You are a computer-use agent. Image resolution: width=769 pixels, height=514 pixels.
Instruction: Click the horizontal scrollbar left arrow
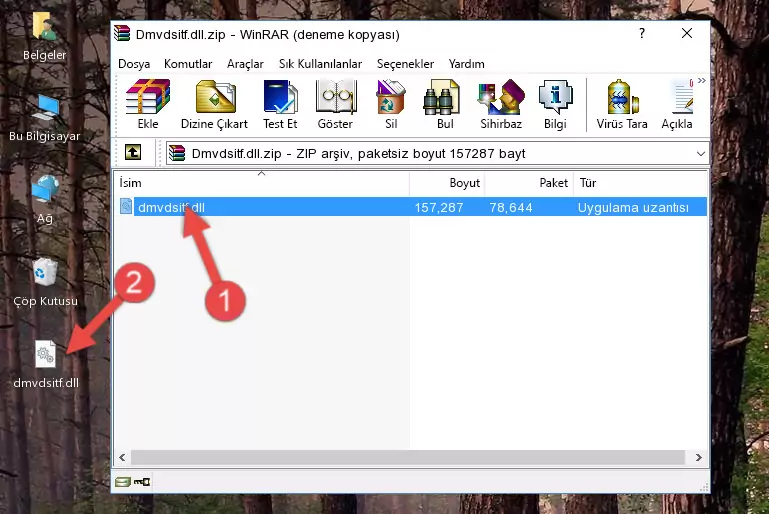[122, 457]
